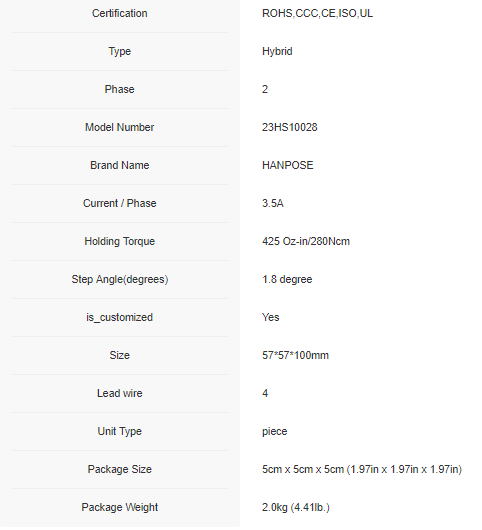Click the Current / Phase label
482x530 pixels.
(120, 203)
